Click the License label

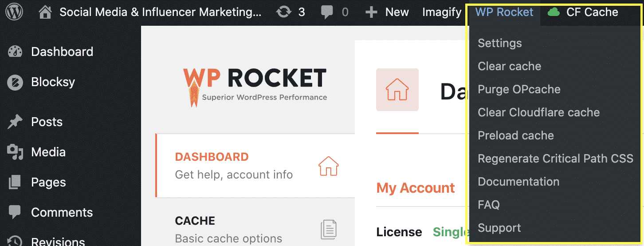pos(399,232)
